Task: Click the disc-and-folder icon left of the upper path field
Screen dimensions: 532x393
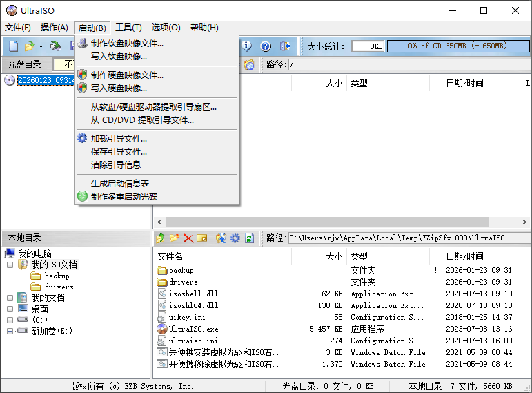Action: pos(249,64)
